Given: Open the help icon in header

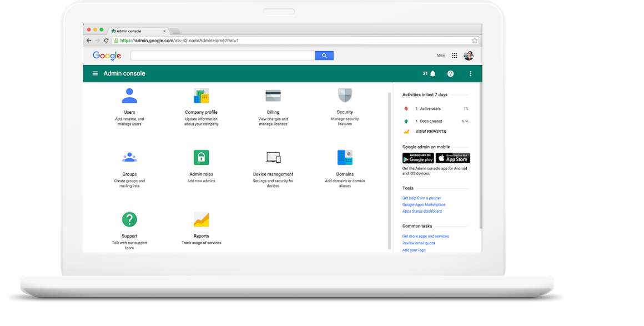Looking at the screenshot, I should [x=450, y=73].
